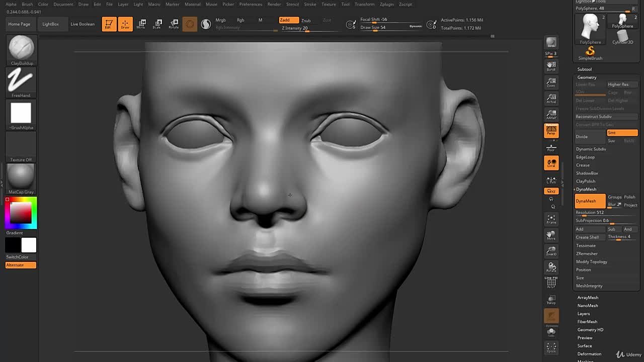This screenshot has height=362, width=644.
Task: Click the Scale tool in top toolbar
Action: pyautogui.click(x=157, y=24)
